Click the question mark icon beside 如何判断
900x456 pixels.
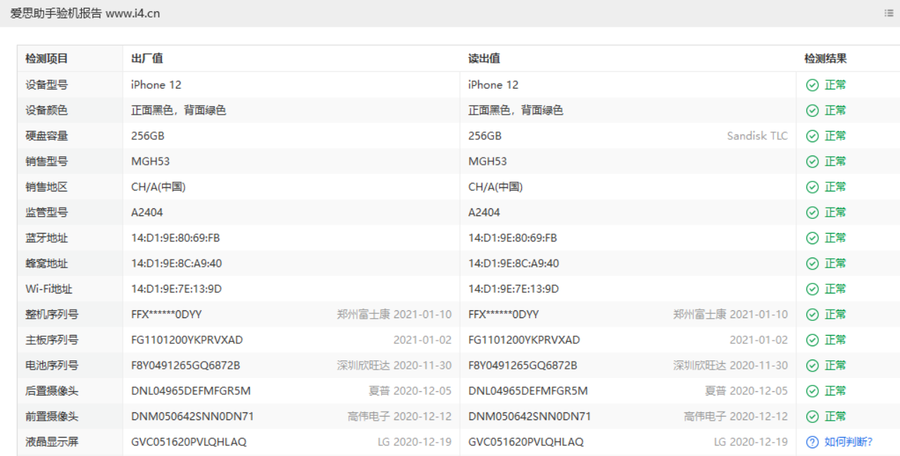pyautogui.click(x=812, y=442)
